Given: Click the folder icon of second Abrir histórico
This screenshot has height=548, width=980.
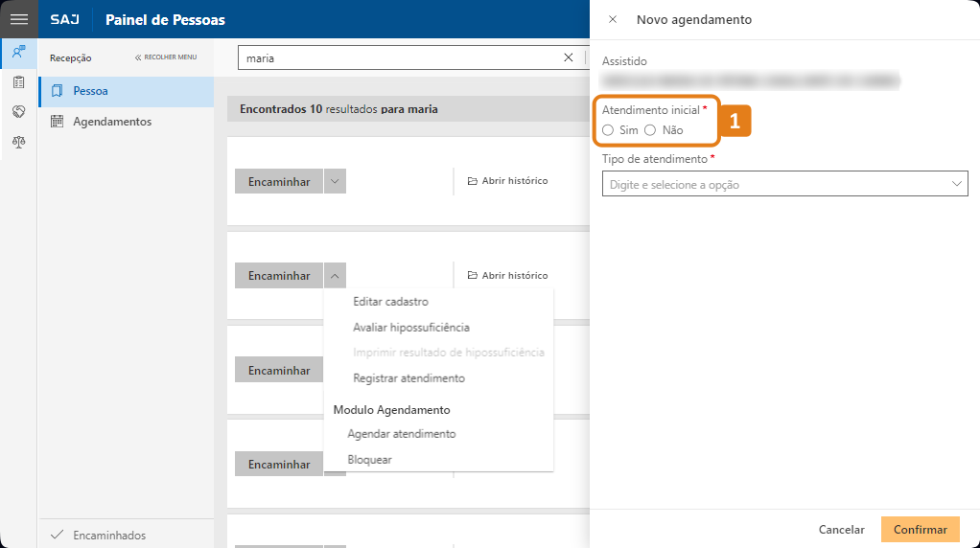Looking at the screenshot, I should click(473, 275).
